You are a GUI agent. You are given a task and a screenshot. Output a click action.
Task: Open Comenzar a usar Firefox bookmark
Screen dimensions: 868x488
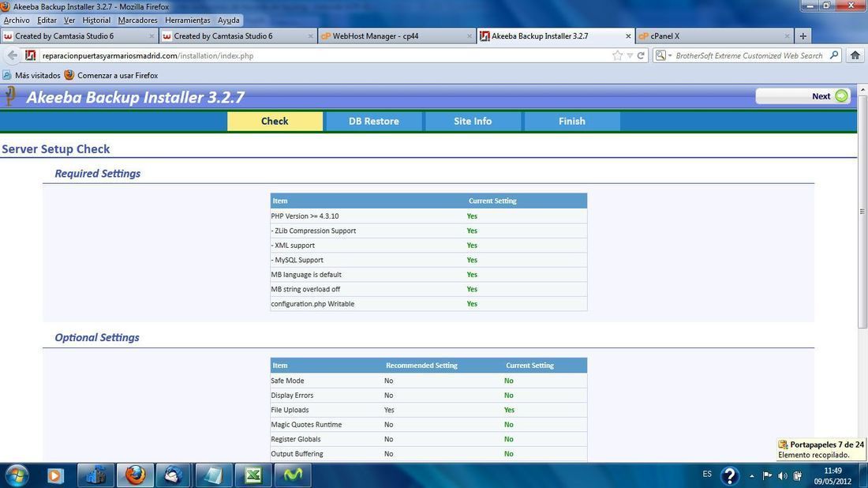(x=111, y=75)
